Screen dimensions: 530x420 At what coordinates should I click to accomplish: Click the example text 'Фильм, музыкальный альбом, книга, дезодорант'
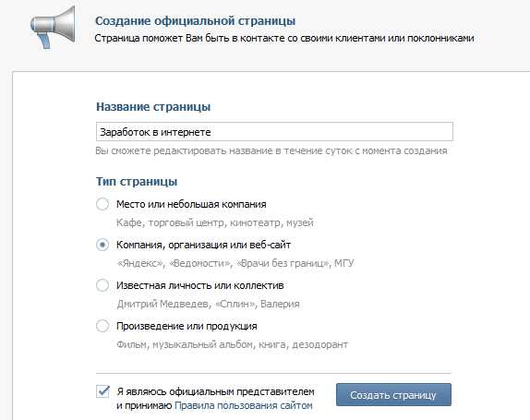[x=232, y=344]
